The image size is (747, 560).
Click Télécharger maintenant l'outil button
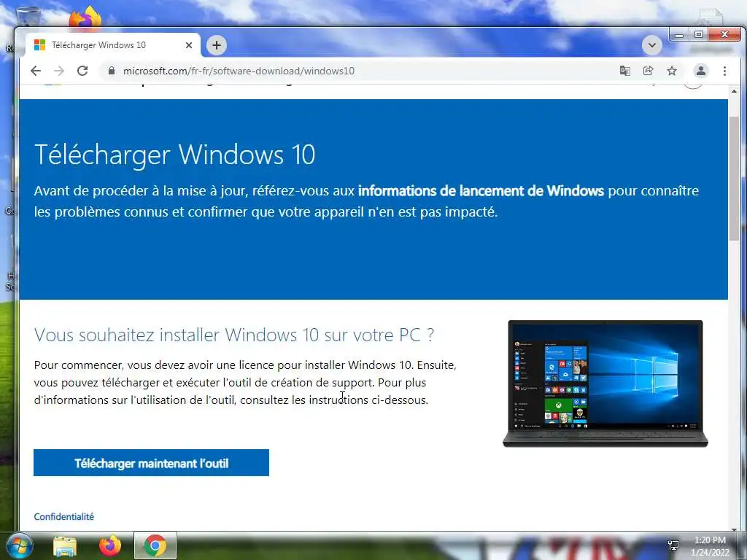151,463
